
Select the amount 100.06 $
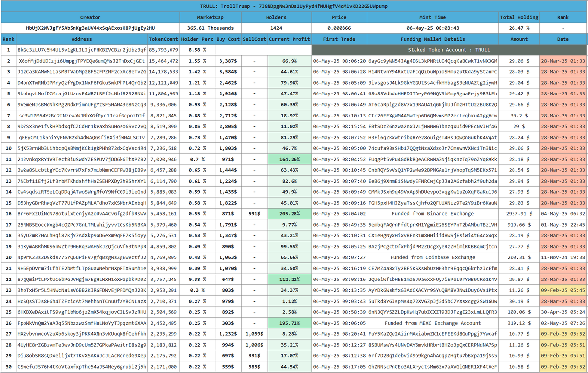(x=519, y=312)
